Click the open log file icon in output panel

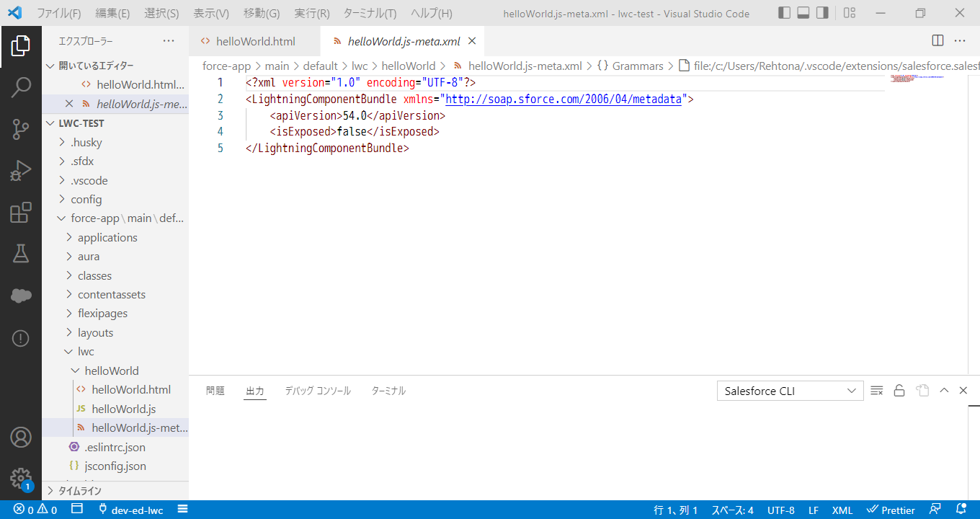[922, 391]
